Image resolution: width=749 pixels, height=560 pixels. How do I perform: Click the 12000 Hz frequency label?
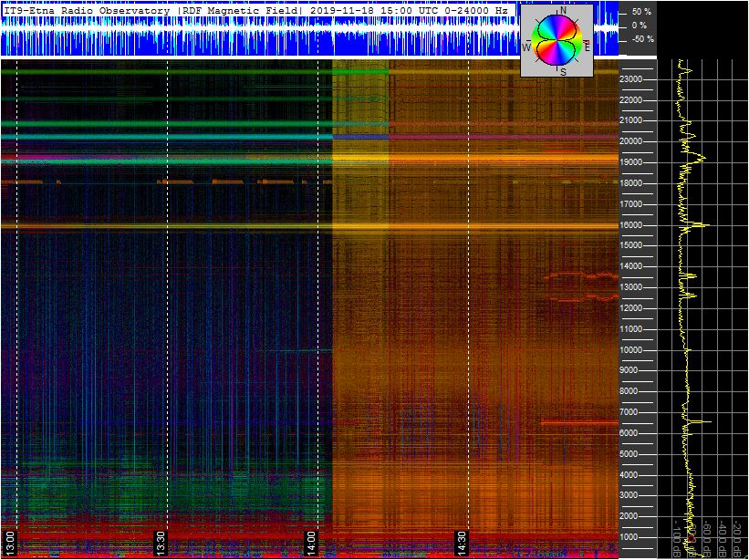coord(630,308)
